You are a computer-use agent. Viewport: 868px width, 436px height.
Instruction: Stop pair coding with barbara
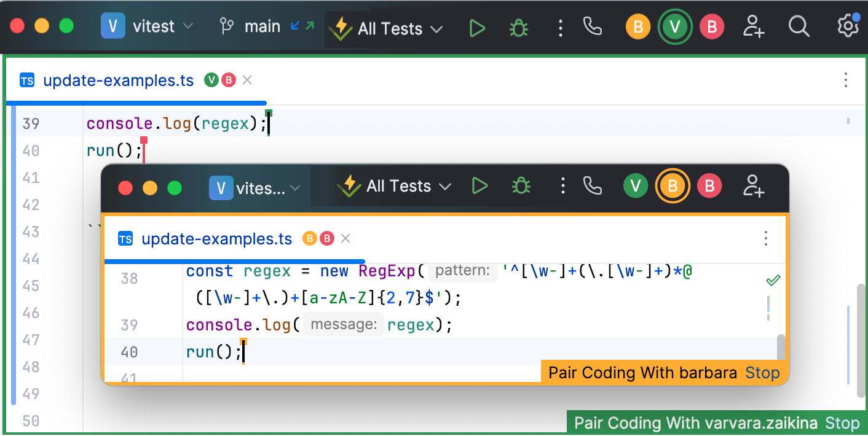[762, 372]
